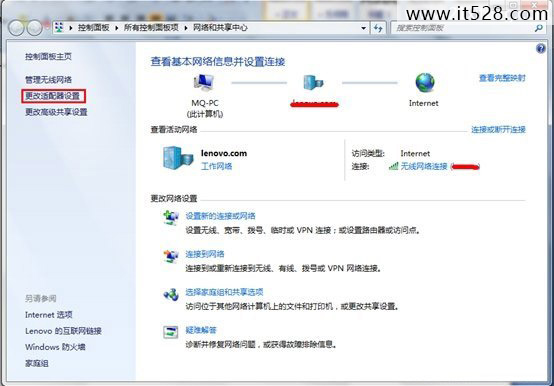This screenshot has width=554, height=386.
Task: Click the 设置新的连接或网络 link
Action: pos(220,216)
